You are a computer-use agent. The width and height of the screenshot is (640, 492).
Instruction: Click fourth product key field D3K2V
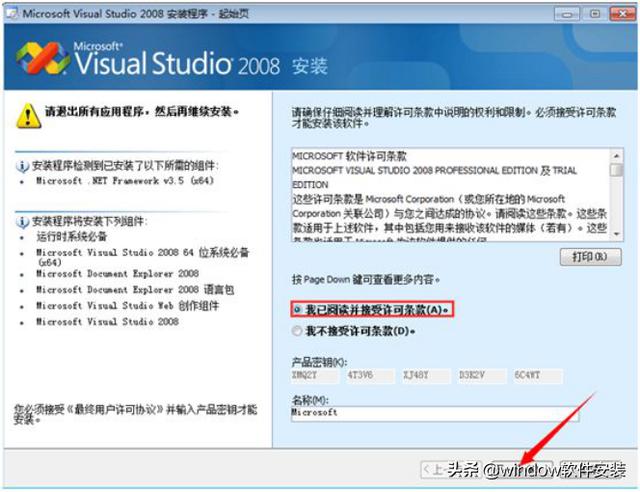(x=482, y=375)
